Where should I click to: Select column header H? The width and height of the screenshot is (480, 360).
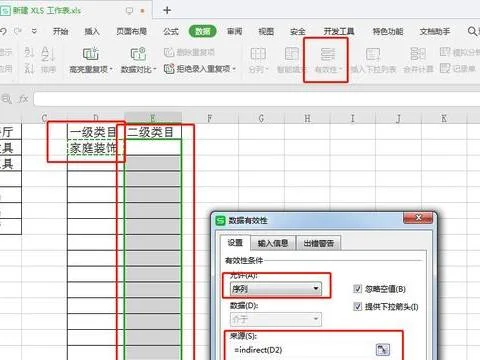click(x=307, y=118)
